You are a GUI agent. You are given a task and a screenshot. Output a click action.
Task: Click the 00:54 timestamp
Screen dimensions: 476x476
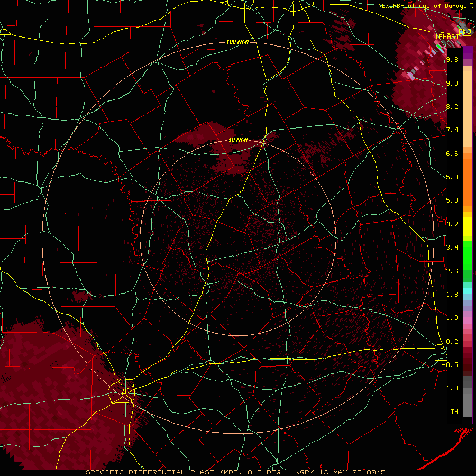[379, 472]
